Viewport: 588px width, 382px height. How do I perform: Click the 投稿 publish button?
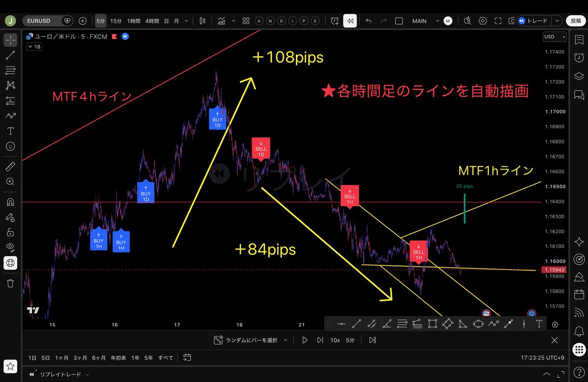click(576, 21)
